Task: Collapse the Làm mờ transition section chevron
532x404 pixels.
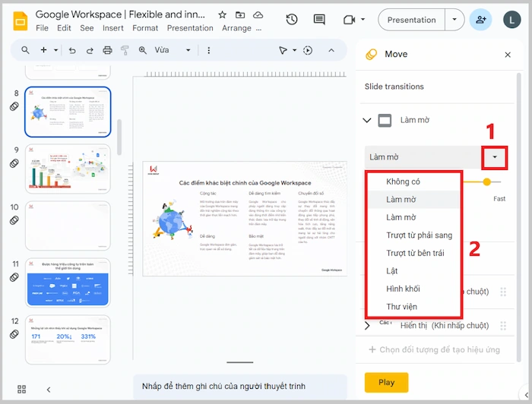Action: pos(367,120)
